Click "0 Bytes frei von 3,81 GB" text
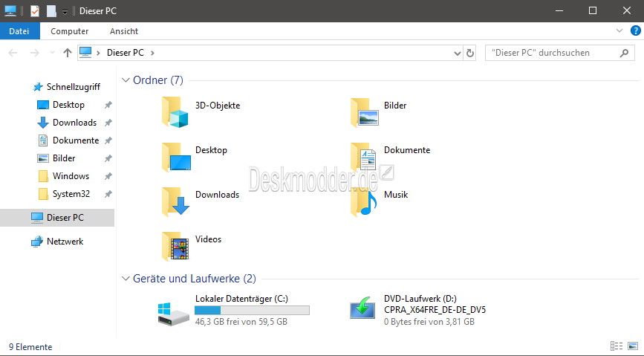The height and width of the screenshot is (356, 644). point(429,322)
